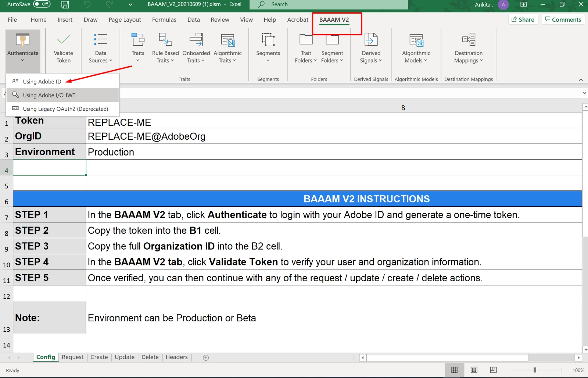Switch to the Headers sheet tab

pos(177,357)
